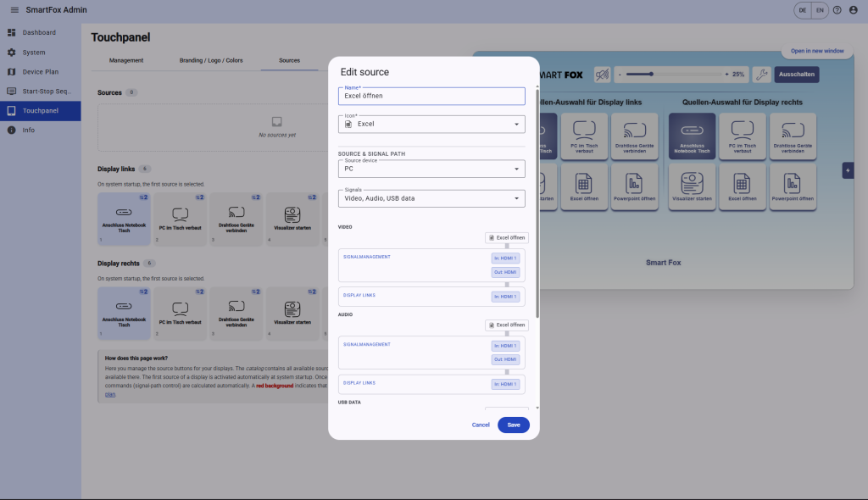Click the Excel öffnen chip under AUDIO
The height and width of the screenshot is (500, 868).
(507, 325)
